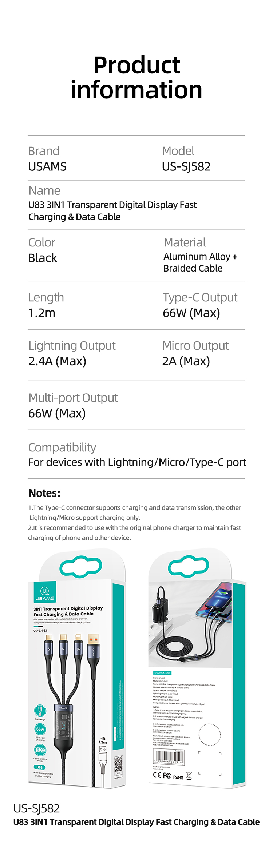Click the teal U83 label badge
Viewport: 273px width, 868px height.
pos(40,767)
